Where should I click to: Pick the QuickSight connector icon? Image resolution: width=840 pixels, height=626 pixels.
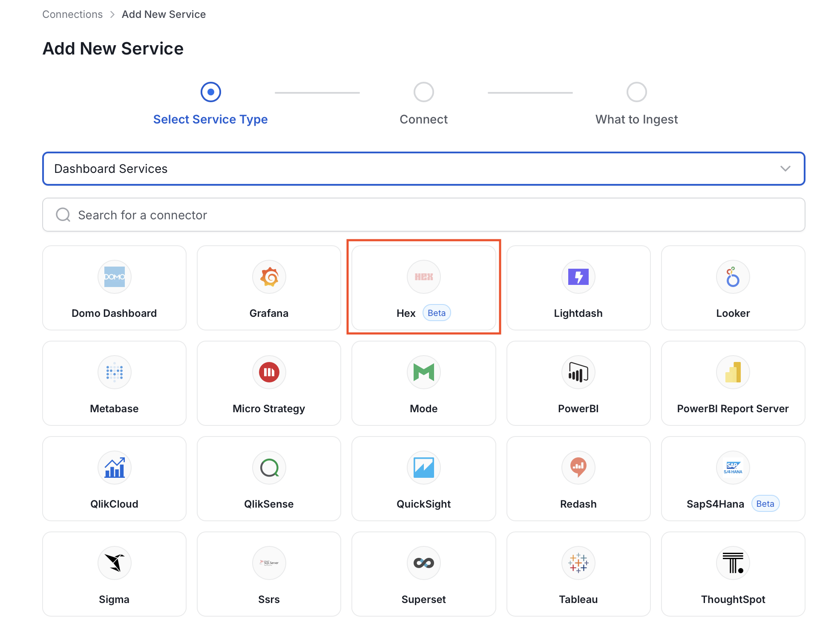tap(424, 468)
